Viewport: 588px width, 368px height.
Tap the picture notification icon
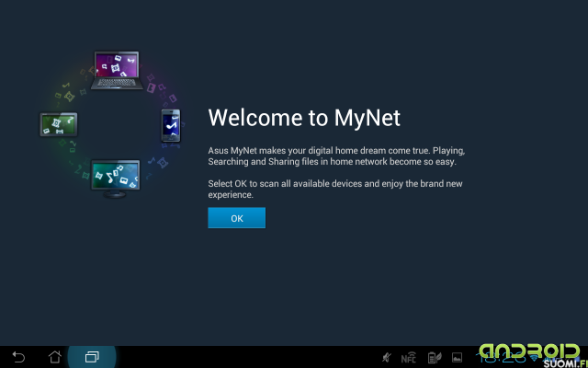(x=457, y=358)
